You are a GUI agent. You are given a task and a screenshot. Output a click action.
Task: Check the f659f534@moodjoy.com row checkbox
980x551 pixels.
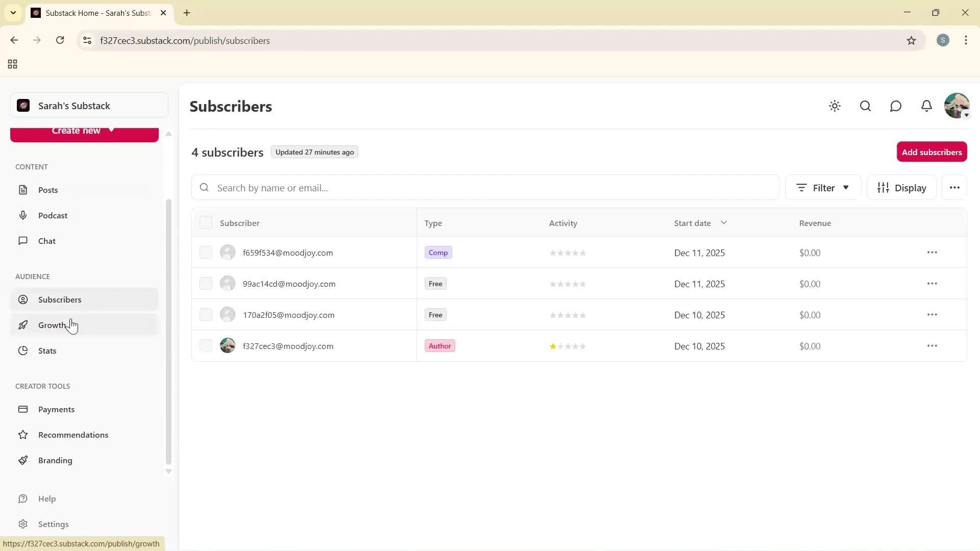click(x=206, y=252)
